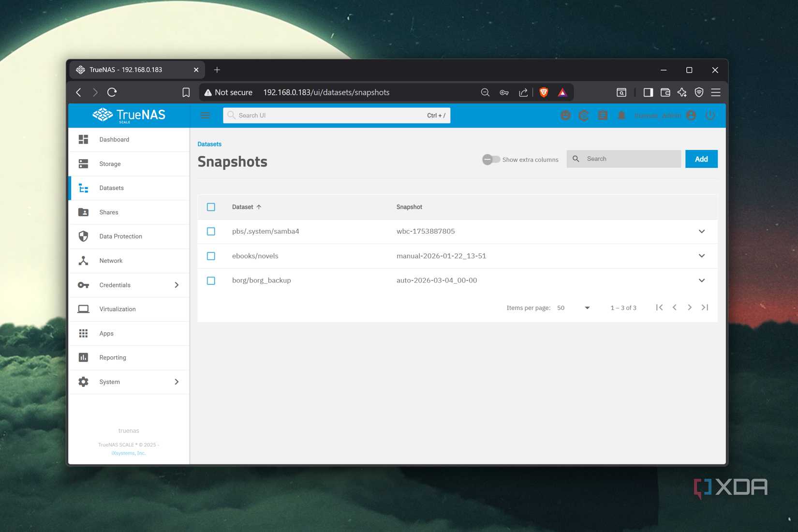
Task: Click the Search UI input field
Action: point(337,115)
